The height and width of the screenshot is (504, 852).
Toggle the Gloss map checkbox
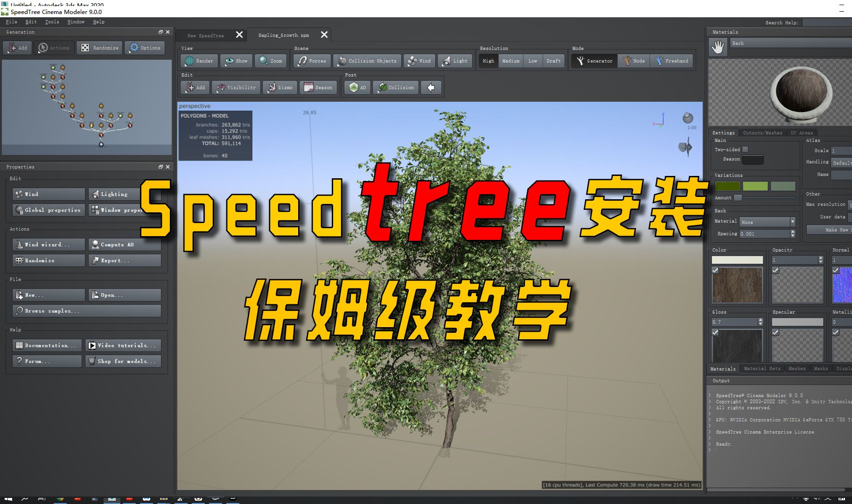coord(715,332)
